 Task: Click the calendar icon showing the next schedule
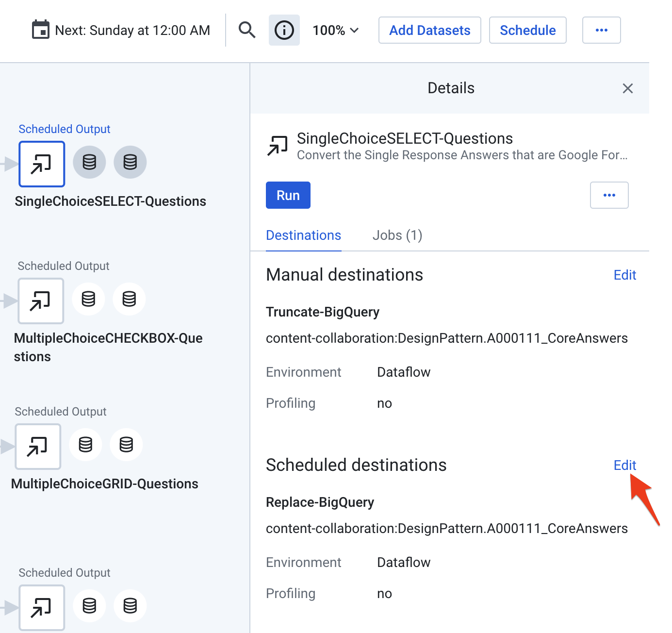(x=41, y=29)
